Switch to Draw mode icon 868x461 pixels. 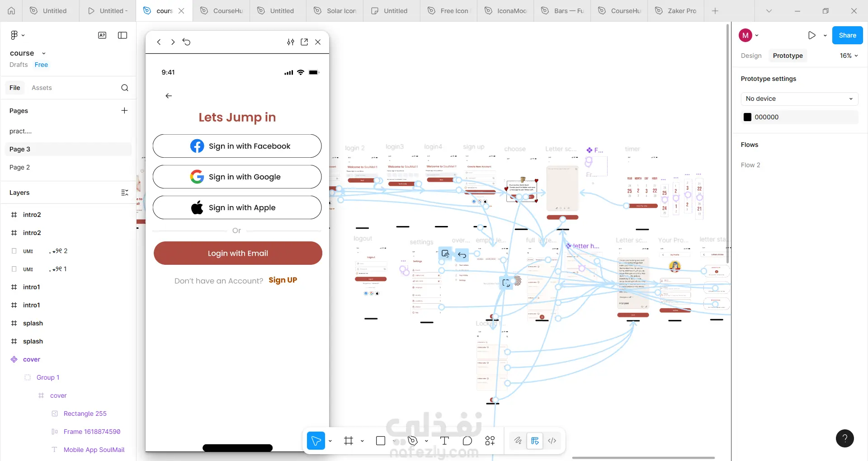(x=518, y=441)
